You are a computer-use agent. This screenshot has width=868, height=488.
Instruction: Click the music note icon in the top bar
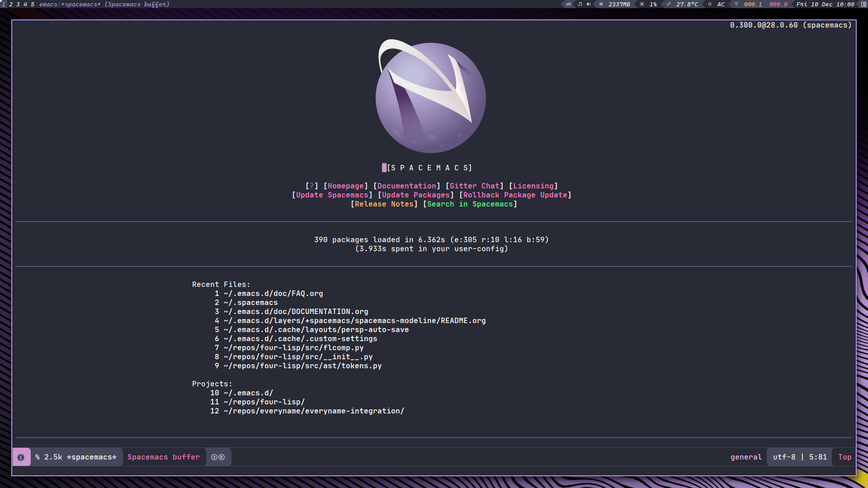pyautogui.click(x=580, y=4)
